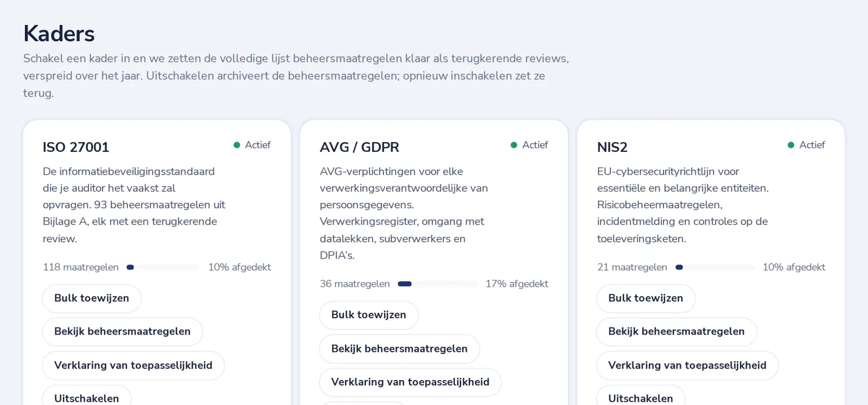
Task: Click the '21 maatregelen' count
Action: coord(633,267)
